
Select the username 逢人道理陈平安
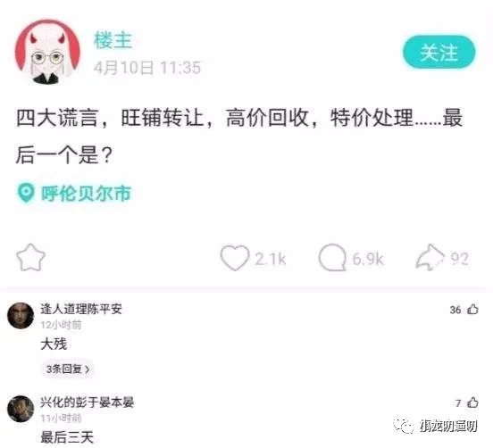(x=80, y=309)
